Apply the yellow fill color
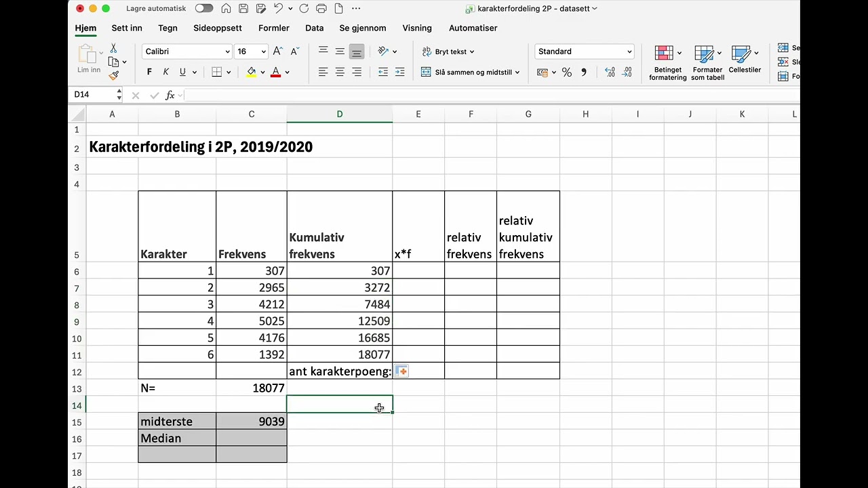 (x=252, y=72)
